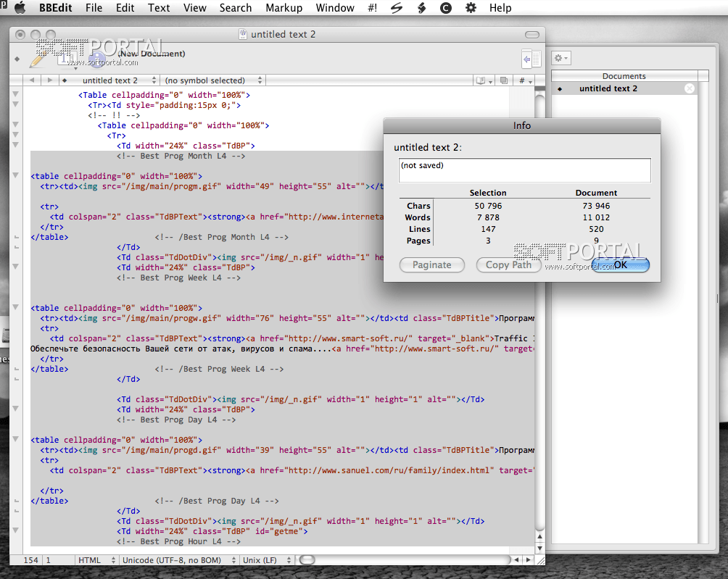Screen dimensions: 728x579
Task: Collapse fold at progw.gif table line
Action: [15, 307]
